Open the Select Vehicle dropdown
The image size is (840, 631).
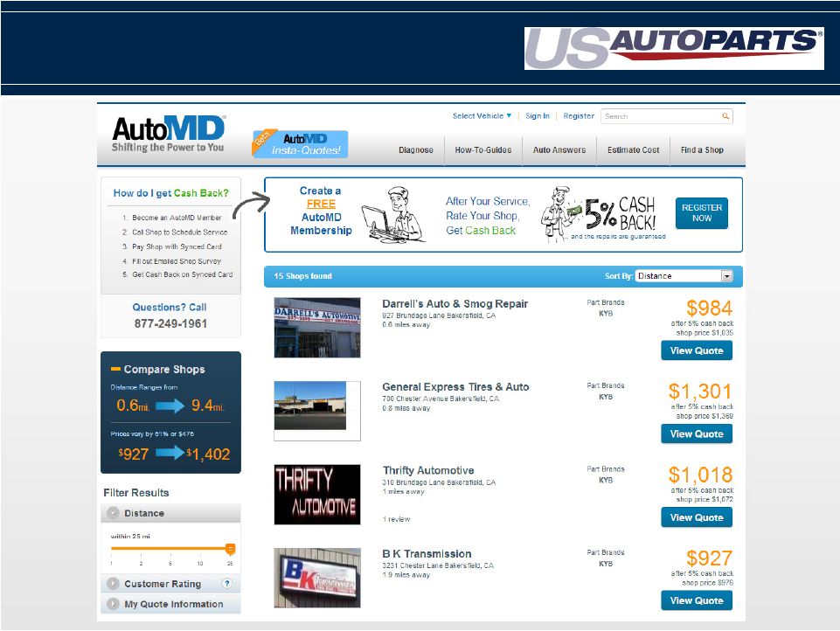click(482, 115)
